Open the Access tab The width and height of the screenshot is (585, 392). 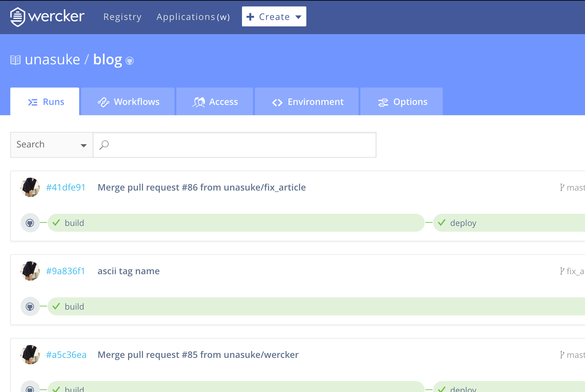click(215, 101)
